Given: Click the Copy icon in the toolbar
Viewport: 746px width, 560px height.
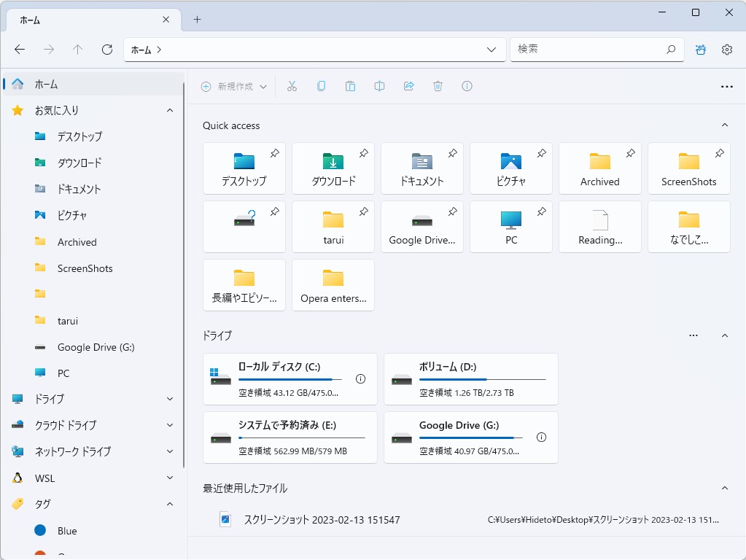Looking at the screenshot, I should point(321,86).
